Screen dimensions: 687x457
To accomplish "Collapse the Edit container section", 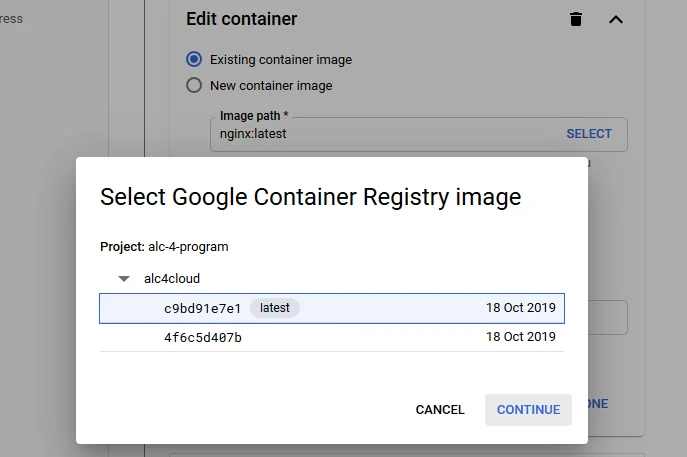I will tap(616, 20).
